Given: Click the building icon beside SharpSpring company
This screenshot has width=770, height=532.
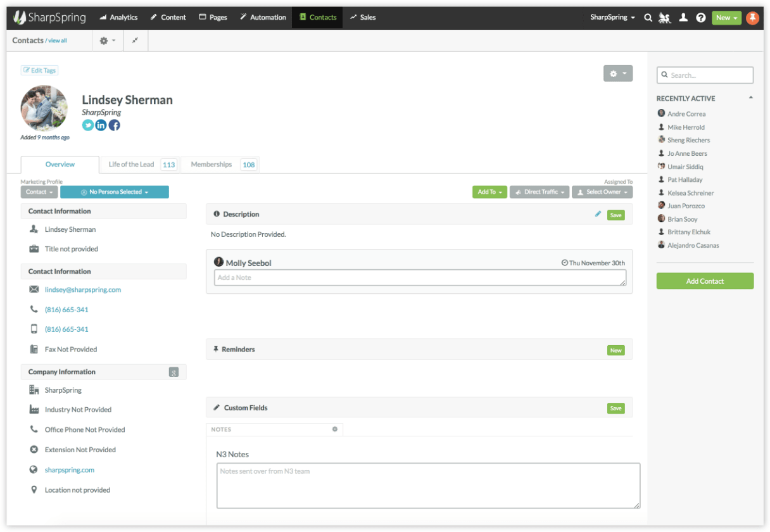Looking at the screenshot, I should (x=34, y=390).
